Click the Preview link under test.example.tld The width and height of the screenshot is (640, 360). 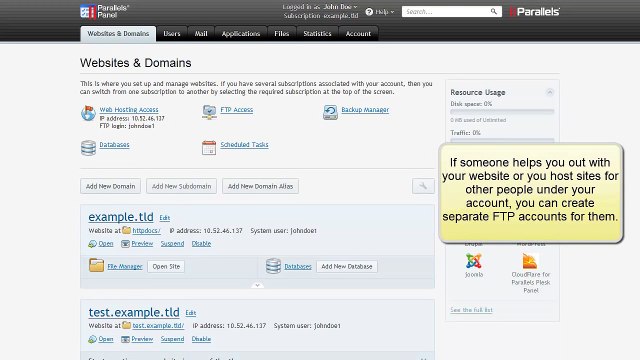click(x=142, y=339)
